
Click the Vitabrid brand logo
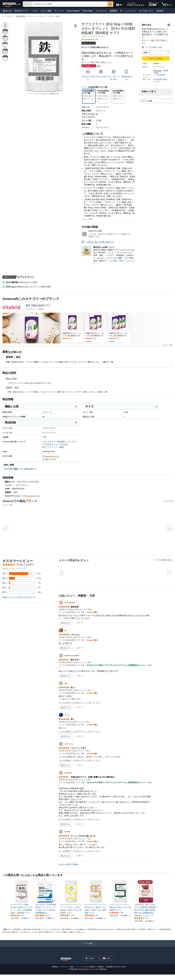pyautogui.click(x=11, y=307)
